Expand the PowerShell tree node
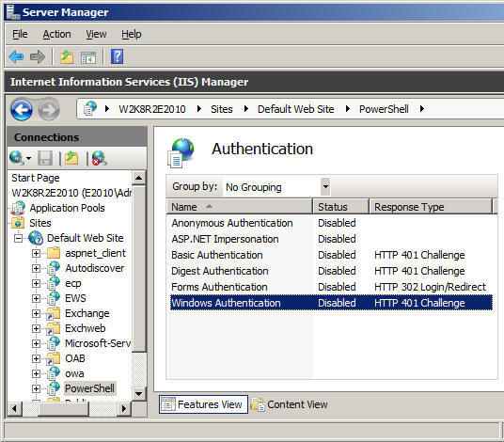Image resolution: width=504 pixels, height=442 pixels. click(36, 389)
